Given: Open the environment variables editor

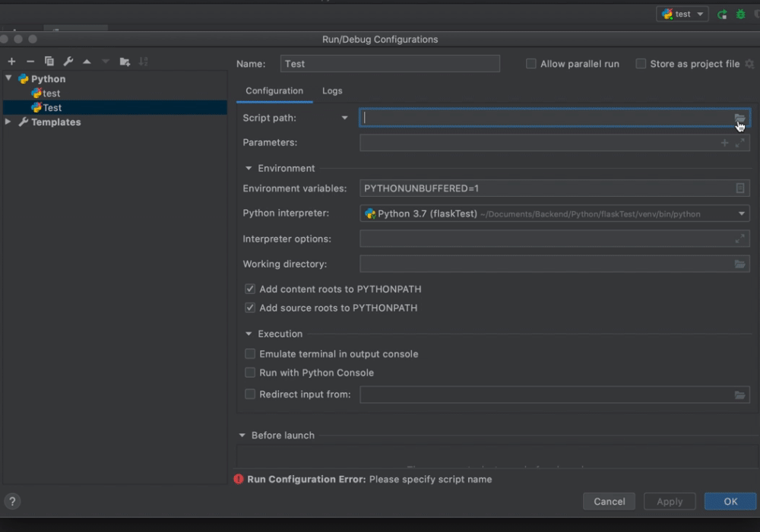Looking at the screenshot, I should 741,188.
